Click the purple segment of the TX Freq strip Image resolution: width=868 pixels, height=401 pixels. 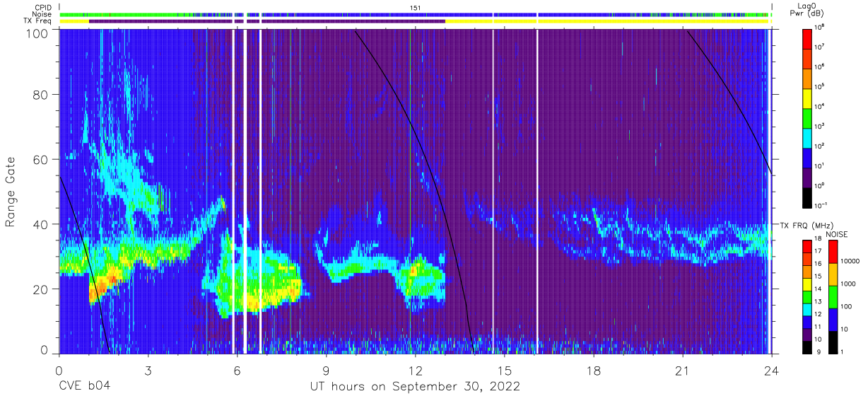point(267,21)
